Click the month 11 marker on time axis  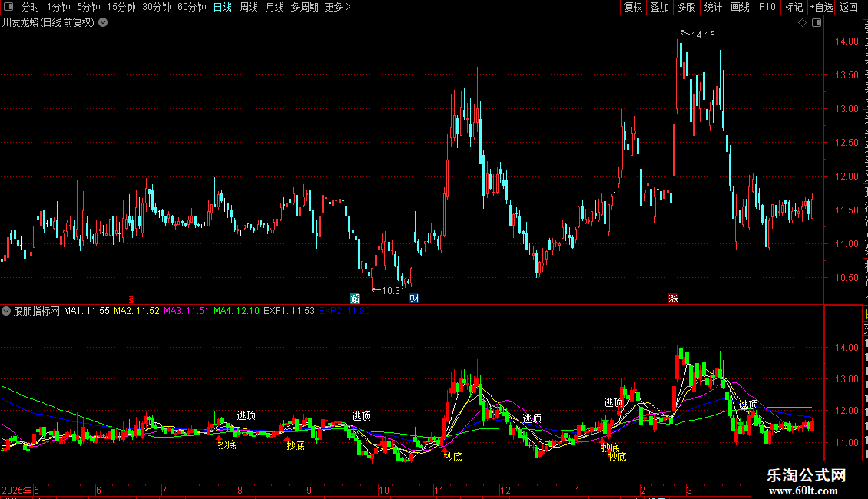coord(439,490)
